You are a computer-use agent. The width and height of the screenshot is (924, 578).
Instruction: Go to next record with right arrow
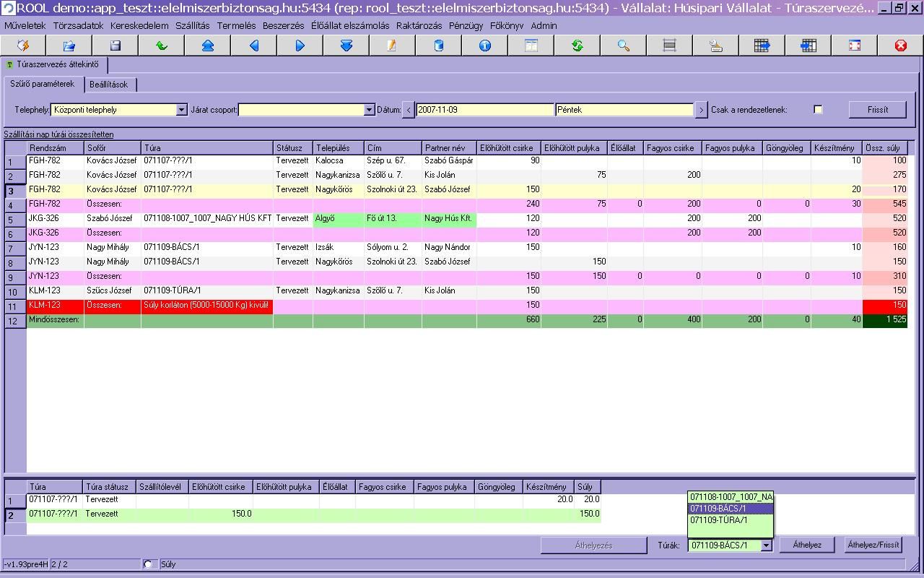coord(300,46)
